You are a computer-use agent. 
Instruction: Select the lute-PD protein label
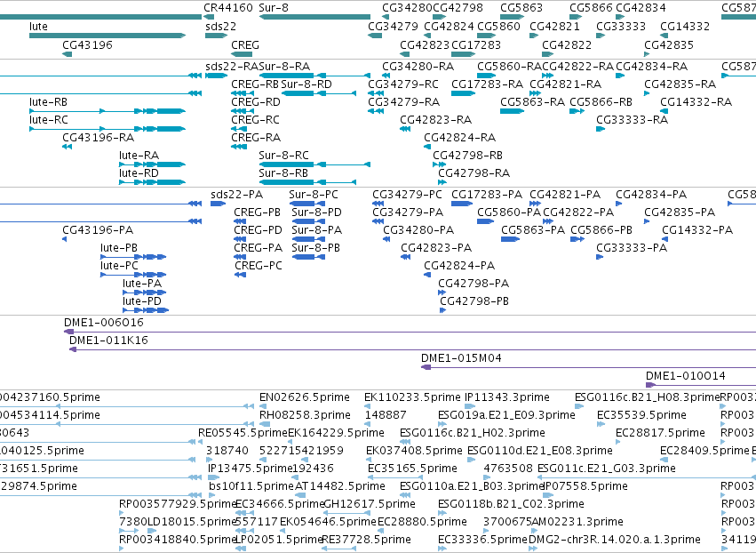pos(142,301)
